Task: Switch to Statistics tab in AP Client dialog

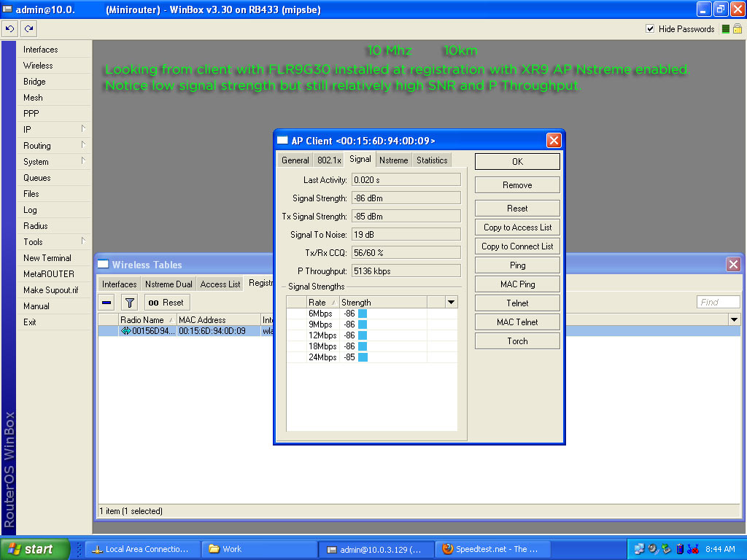Action: [x=432, y=160]
